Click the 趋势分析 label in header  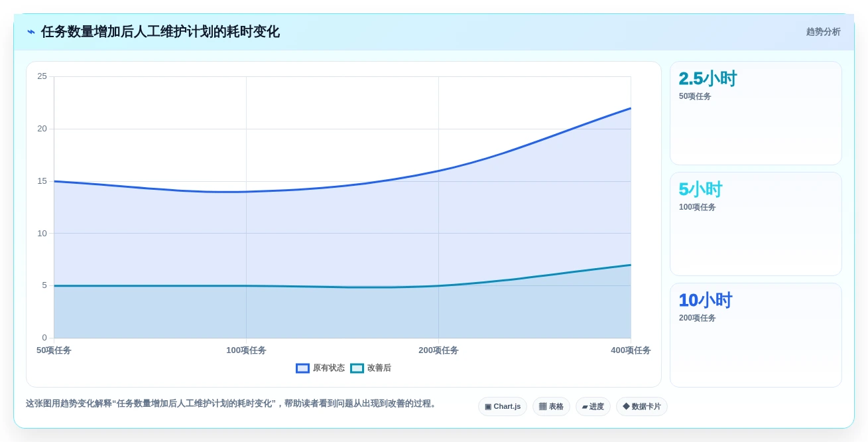(x=823, y=32)
